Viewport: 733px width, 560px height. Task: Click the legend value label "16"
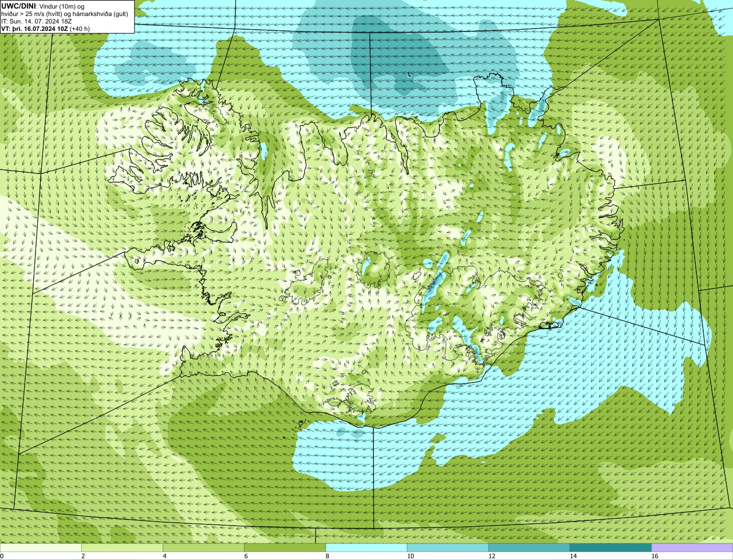(x=655, y=556)
